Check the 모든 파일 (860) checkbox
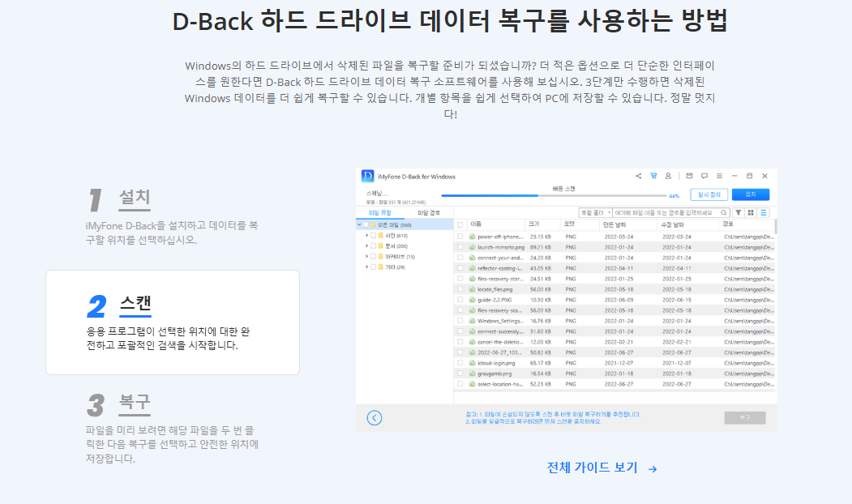Screen dimensions: 852x504 coord(366,224)
